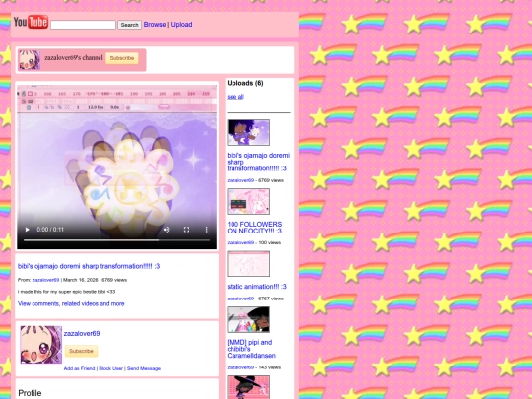Image resolution: width=532 pixels, height=399 pixels.
Task: Click the video progress bar
Action: 116,240
